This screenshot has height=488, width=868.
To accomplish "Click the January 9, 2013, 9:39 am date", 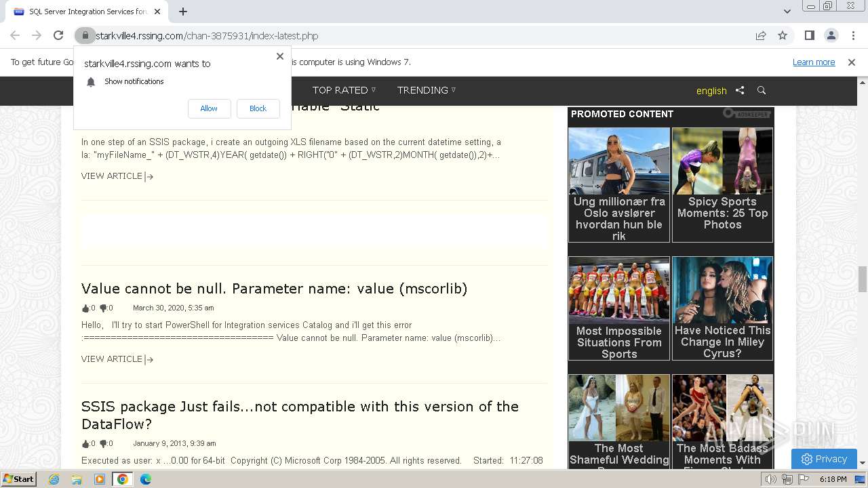I will click(174, 444).
